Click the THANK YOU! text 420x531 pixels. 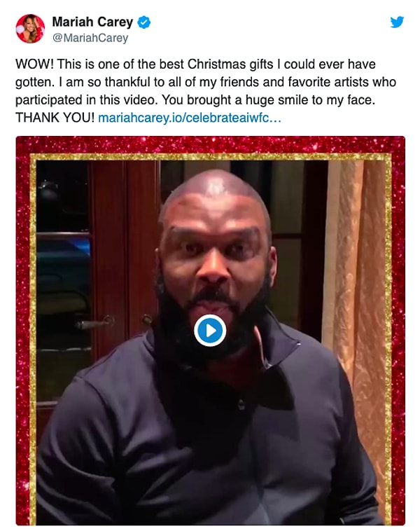click(55, 118)
